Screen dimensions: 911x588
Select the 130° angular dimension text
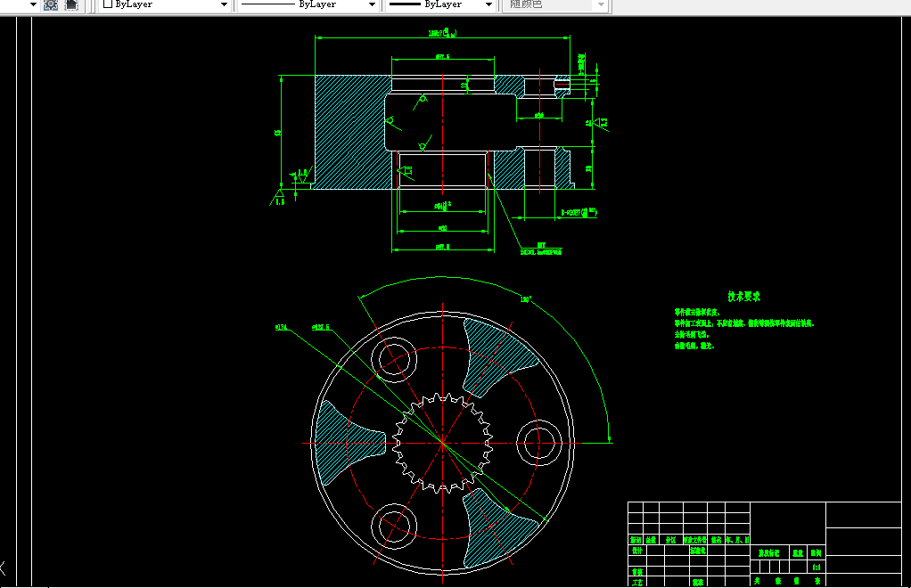click(526, 299)
